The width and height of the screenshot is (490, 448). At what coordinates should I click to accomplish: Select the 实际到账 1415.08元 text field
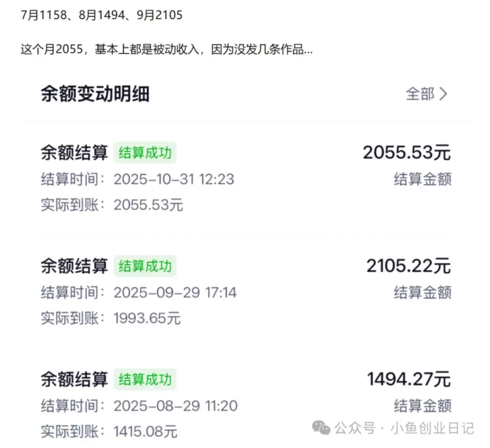click(109, 432)
